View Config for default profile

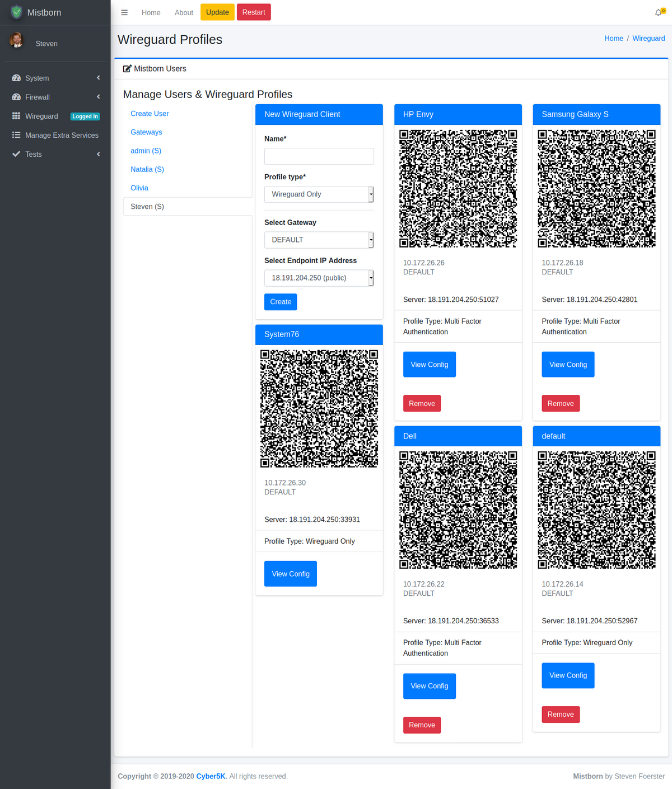click(568, 675)
